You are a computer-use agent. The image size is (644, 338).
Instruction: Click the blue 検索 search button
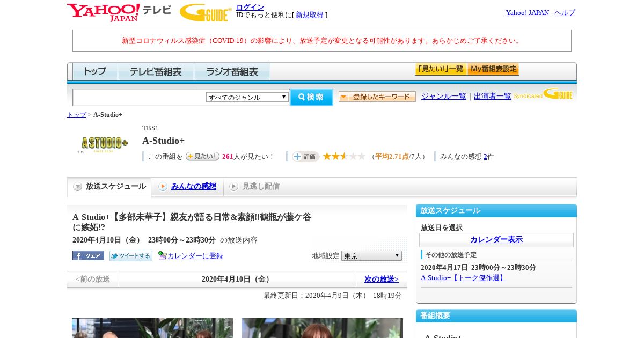tap(311, 97)
